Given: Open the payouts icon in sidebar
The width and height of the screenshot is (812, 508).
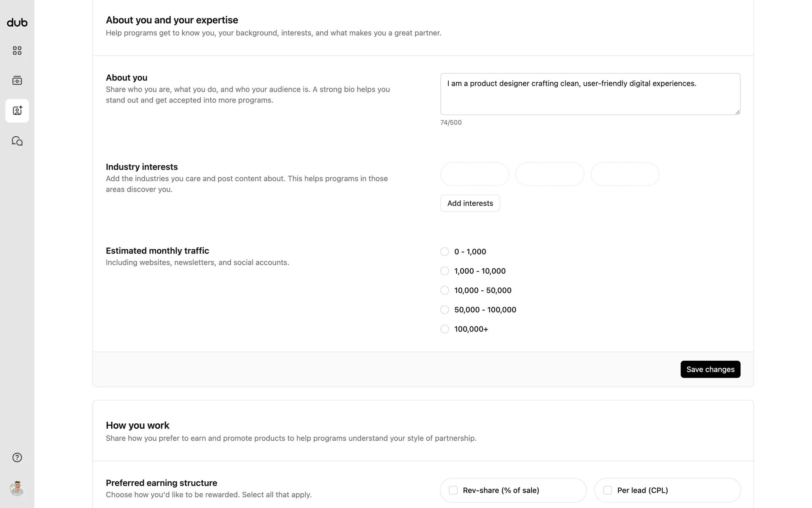Looking at the screenshot, I should (x=17, y=80).
